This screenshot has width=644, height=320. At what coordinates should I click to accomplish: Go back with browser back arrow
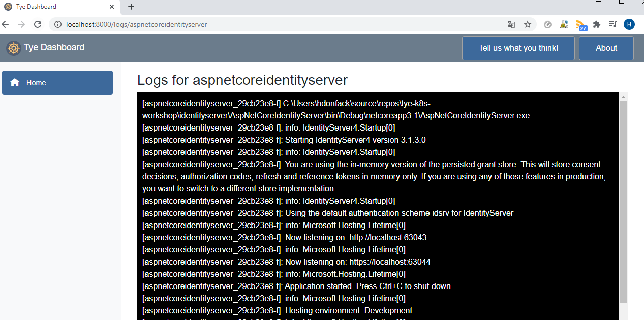tap(5, 24)
